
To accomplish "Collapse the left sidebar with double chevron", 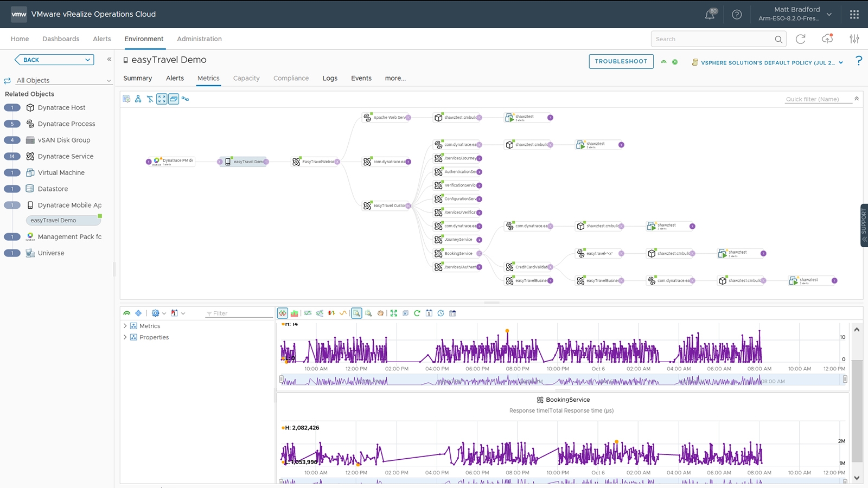I will (109, 59).
